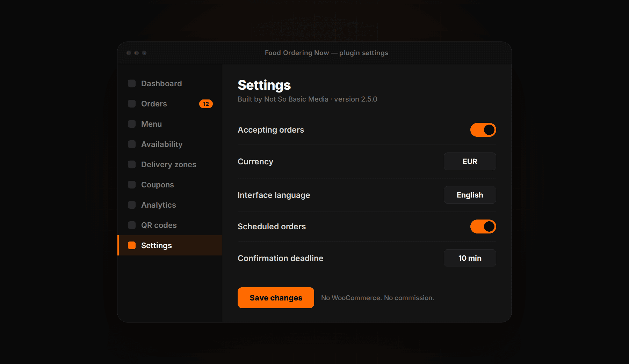Click the 'No WooCommerce. No commission.' text
This screenshot has height=364, width=629.
[x=377, y=298]
